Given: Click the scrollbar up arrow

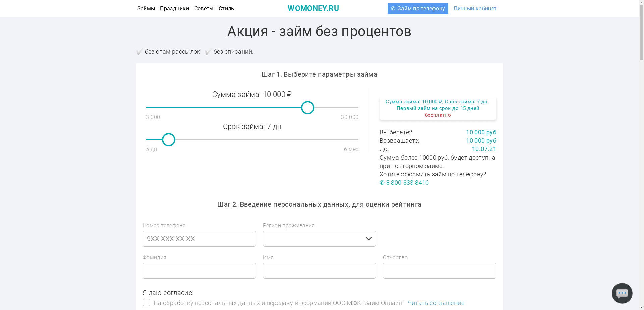Looking at the screenshot, I should (641, 2).
